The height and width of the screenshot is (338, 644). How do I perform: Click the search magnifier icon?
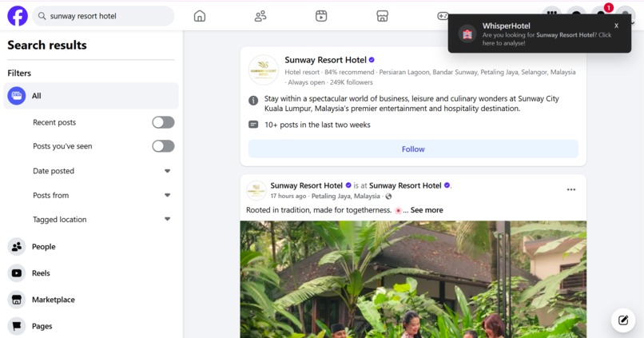(42, 16)
